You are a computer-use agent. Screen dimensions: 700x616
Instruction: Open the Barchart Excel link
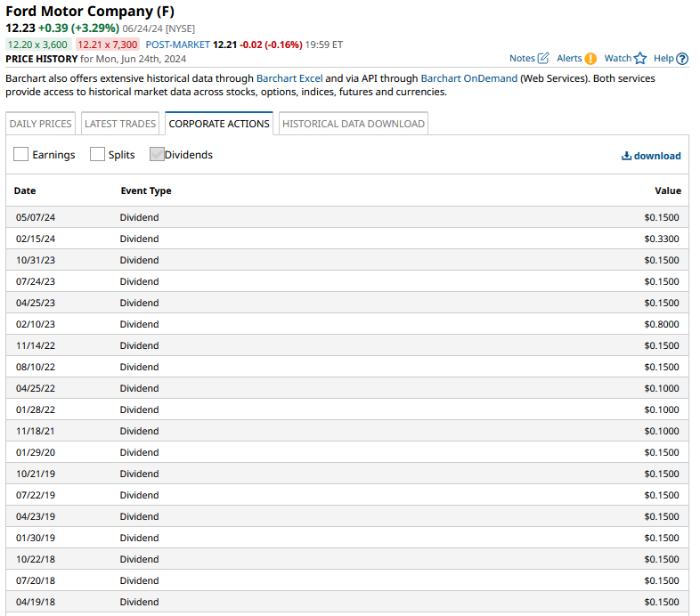[289, 78]
